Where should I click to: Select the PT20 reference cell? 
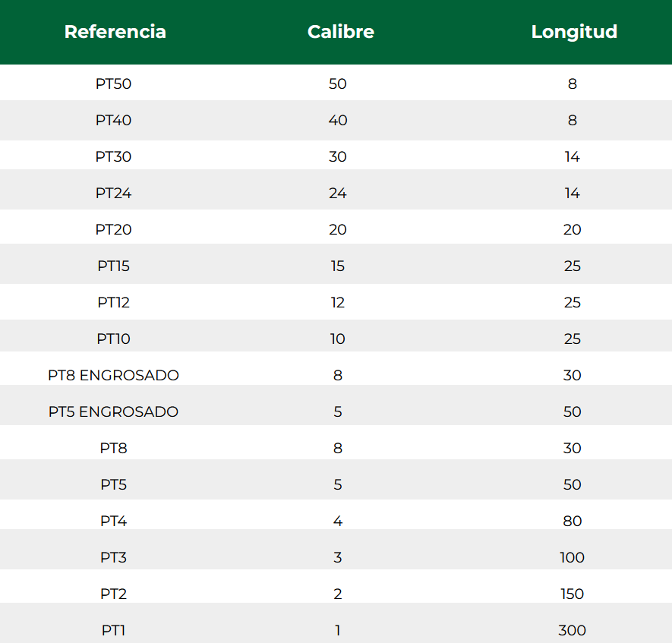click(113, 229)
